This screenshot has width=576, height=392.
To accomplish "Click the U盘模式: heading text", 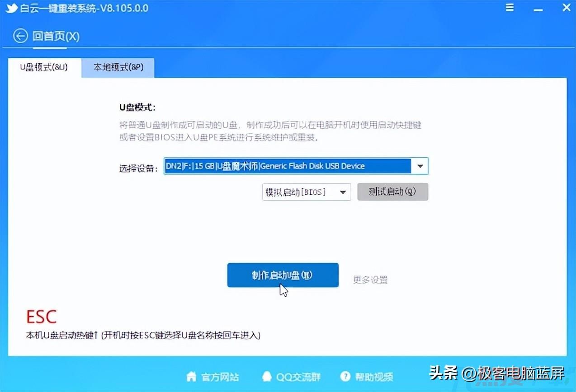I will (x=137, y=107).
